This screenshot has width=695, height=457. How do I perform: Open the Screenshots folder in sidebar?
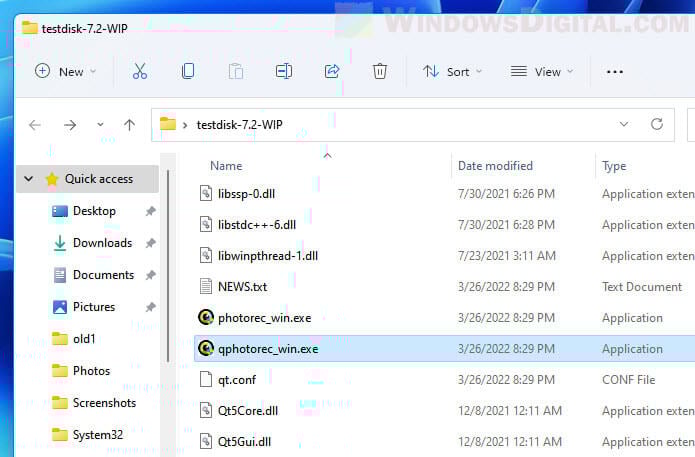click(104, 402)
